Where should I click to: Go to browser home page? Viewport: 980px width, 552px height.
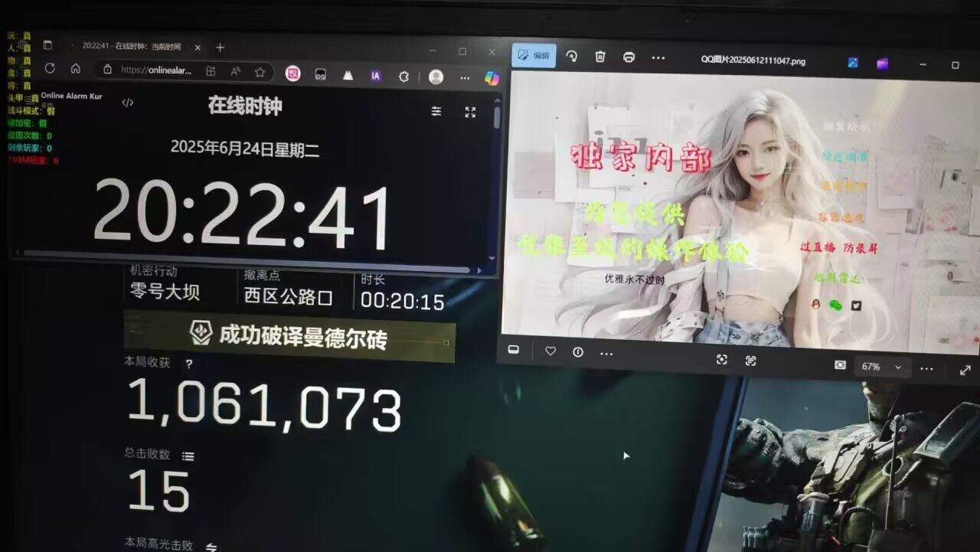(76, 68)
